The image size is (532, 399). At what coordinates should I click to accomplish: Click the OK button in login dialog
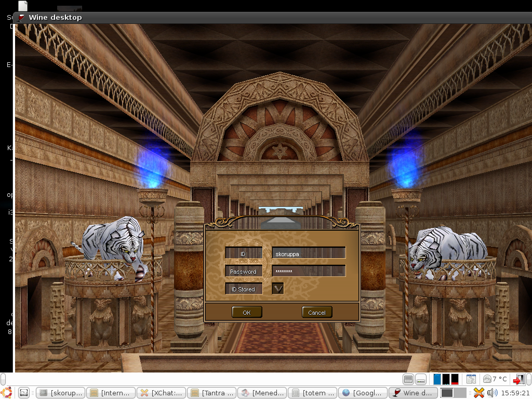[247, 312]
